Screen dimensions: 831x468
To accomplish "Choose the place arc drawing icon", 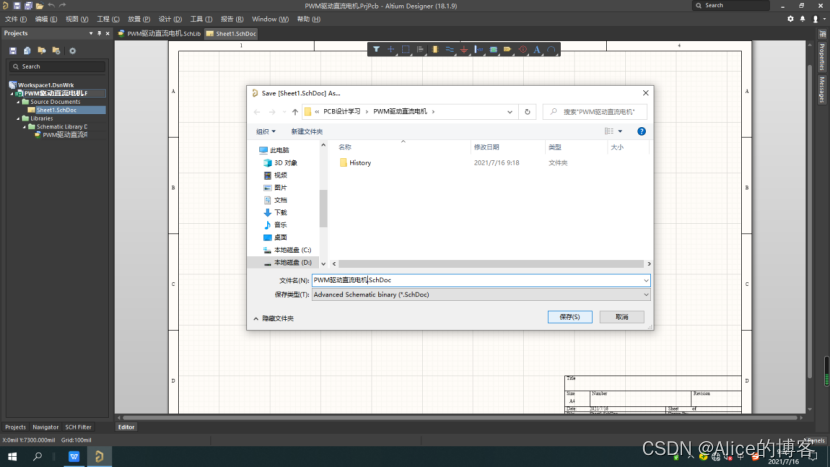I will [551, 49].
